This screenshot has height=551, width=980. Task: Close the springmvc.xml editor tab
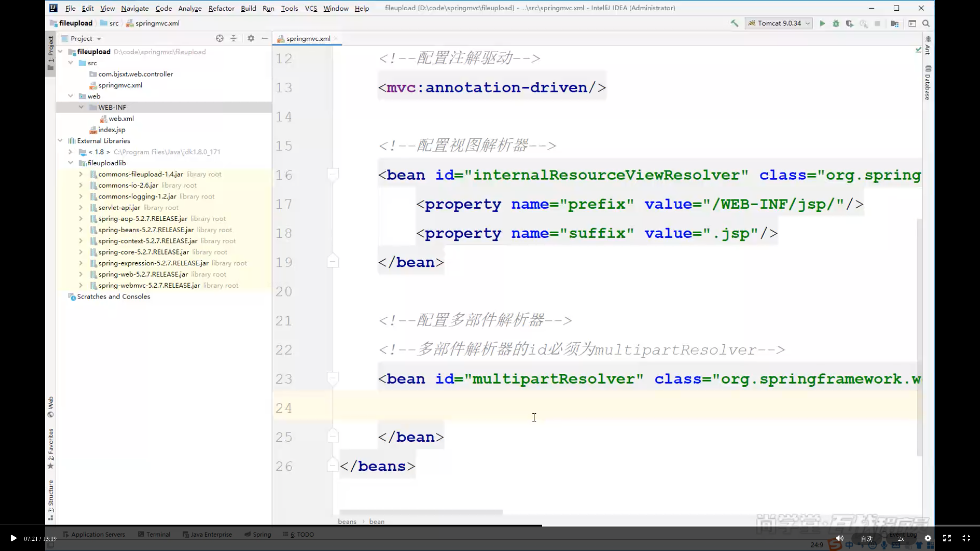[x=336, y=39]
